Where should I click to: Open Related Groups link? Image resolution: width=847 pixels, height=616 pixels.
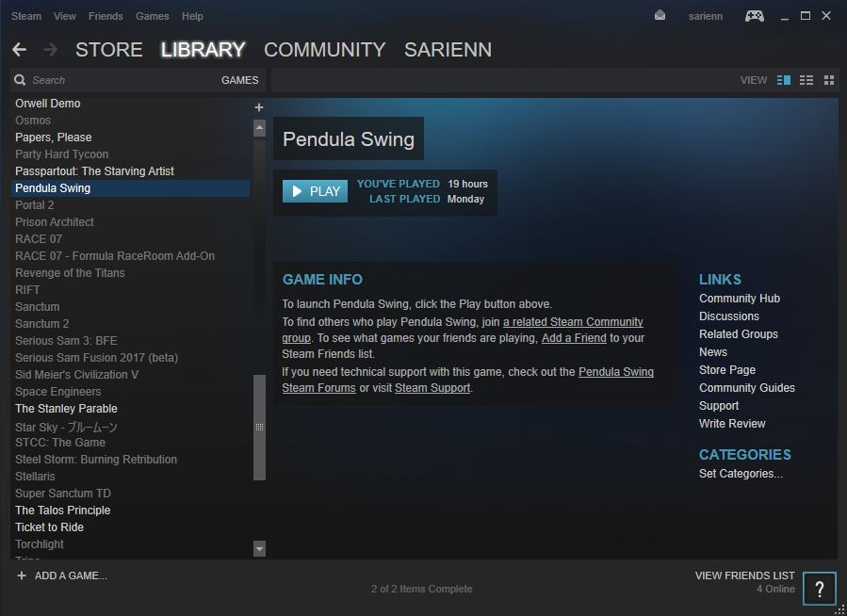[x=739, y=334]
